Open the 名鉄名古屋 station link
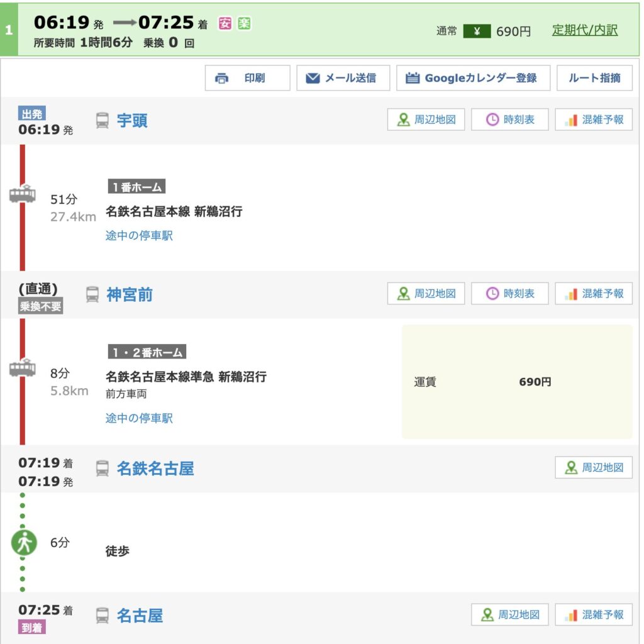This screenshot has width=644, height=644. tap(155, 469)
